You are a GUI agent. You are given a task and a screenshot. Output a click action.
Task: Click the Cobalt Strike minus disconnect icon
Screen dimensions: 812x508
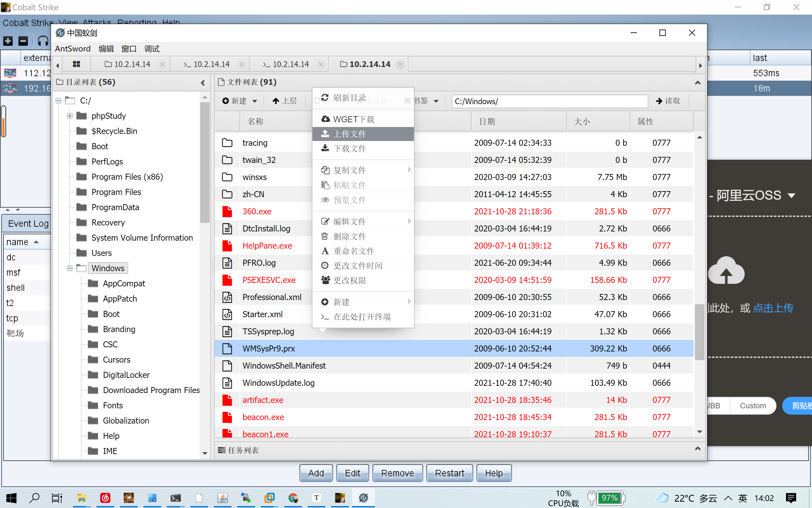[23, 41]
